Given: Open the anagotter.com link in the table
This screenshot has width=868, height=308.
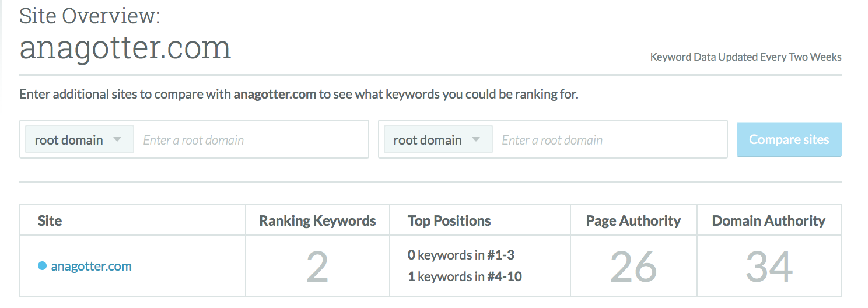Looking at the screenshot, I should click(92, 267).
